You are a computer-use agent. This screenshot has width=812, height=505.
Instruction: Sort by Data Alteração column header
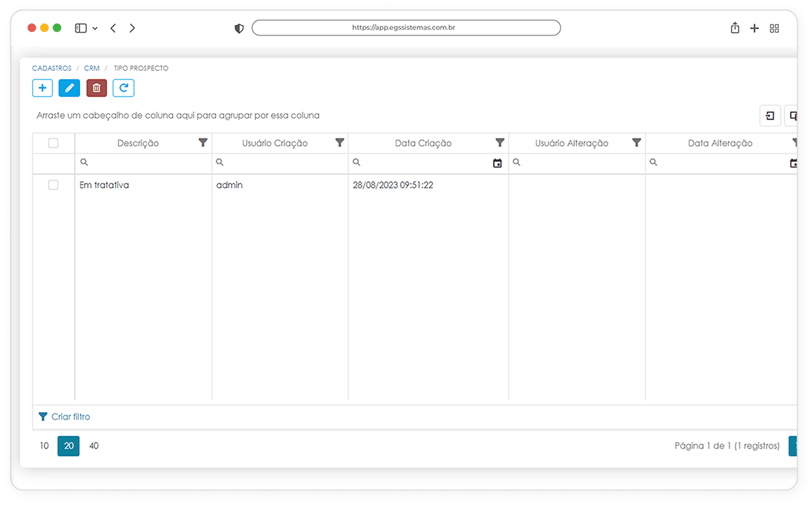pos(720,143)
